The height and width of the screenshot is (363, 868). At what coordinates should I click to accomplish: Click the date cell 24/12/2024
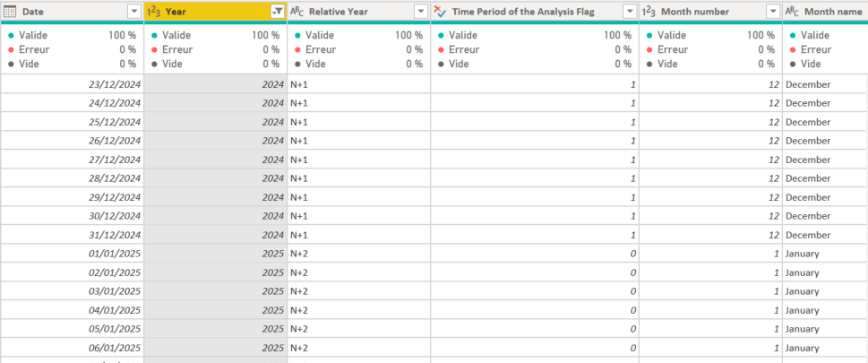(x=72, y=103)
